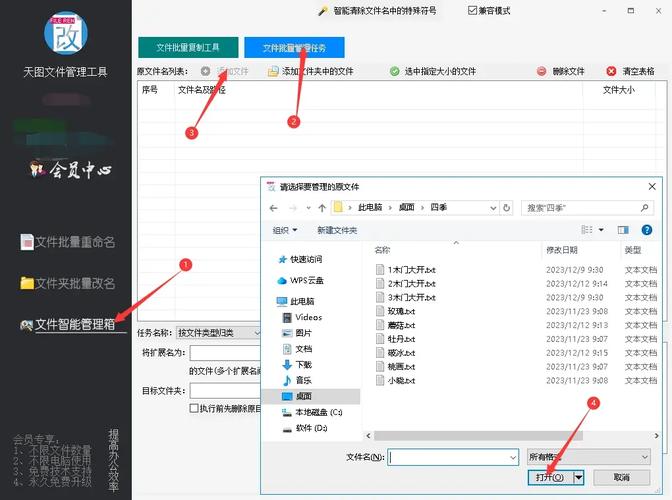The height and width of the screenshot is (500, 672).
Task: Open the dialog's help question-mark icon
Action: tap(648, 230)
